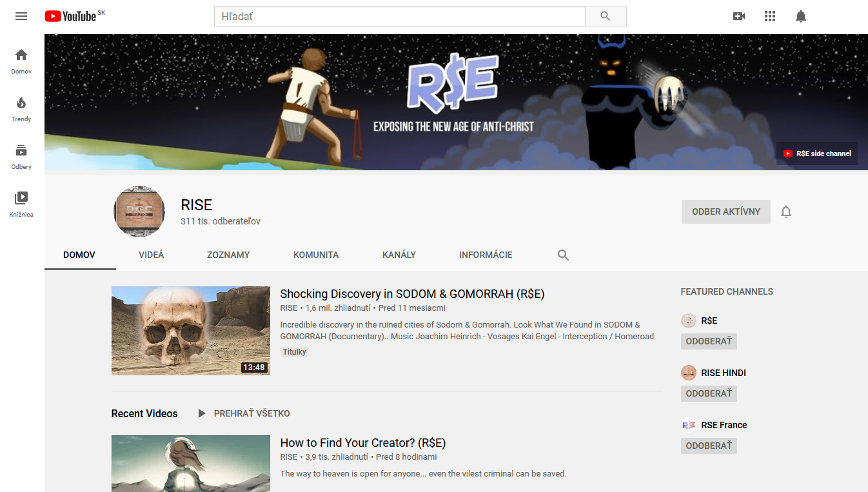This screenshot has height=492, width=868.
Task: Click the FEATURED CHANNELS heading
Action: [727, 291]
